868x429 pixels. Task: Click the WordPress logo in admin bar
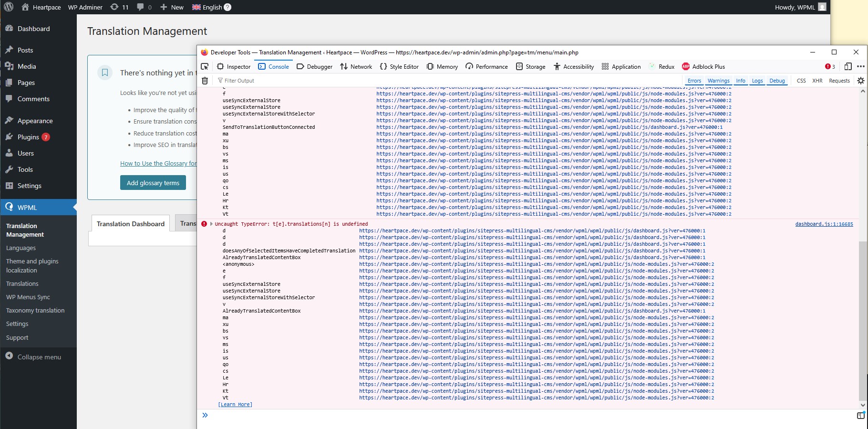(x=9, y=7)
